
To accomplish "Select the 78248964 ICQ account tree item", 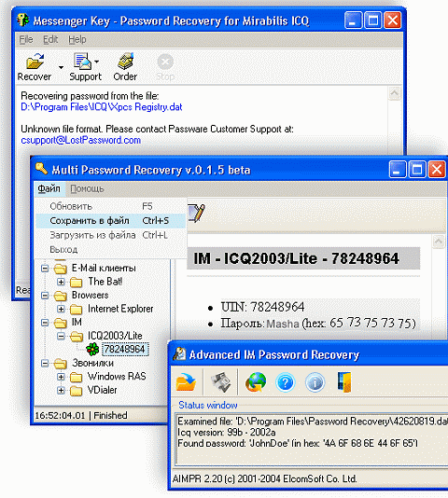I will pos(125,350).
